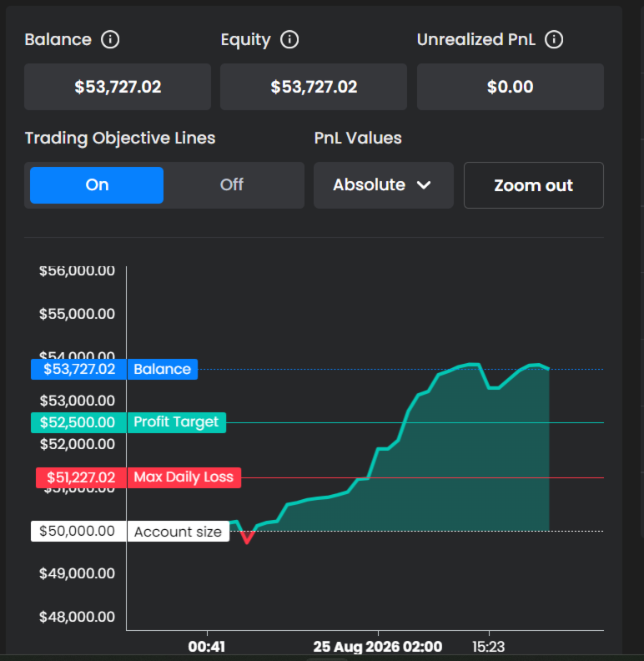
Task: Turn Trading Objective Lines On
Action: point(97,185)
